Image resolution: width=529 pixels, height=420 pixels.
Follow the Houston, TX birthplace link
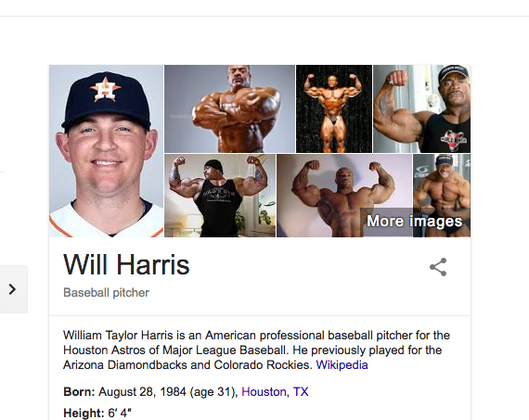point(275,392)
